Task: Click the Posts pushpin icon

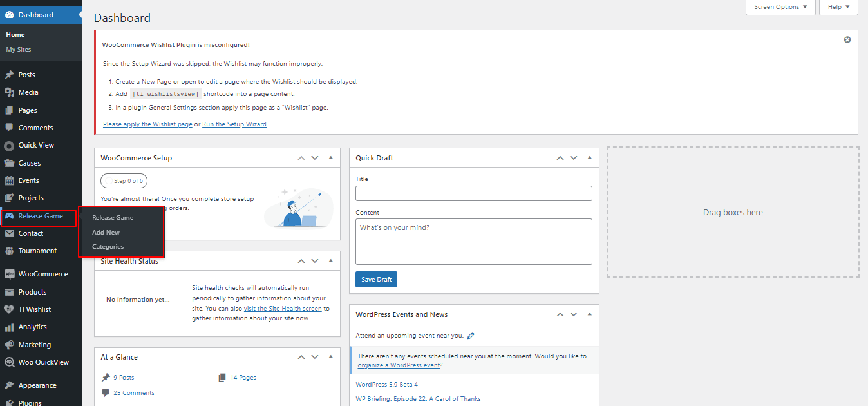Action: (9, 75)
